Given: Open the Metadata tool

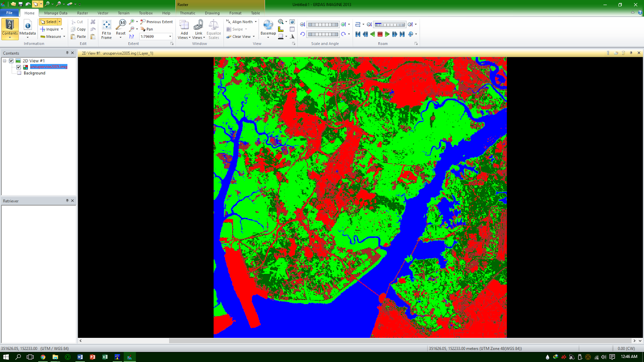Looking at the screenshot, I should (27, 29).
